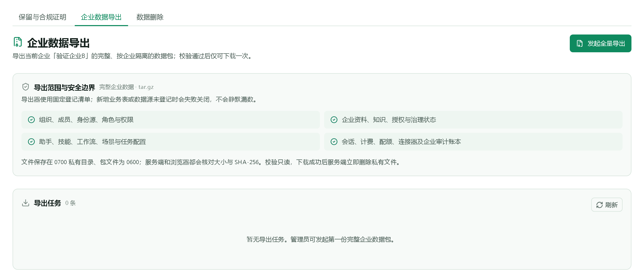Click the check icon for 企业资料、知识、授权与治理状态
644x276 pixels.
click(334, 120)
